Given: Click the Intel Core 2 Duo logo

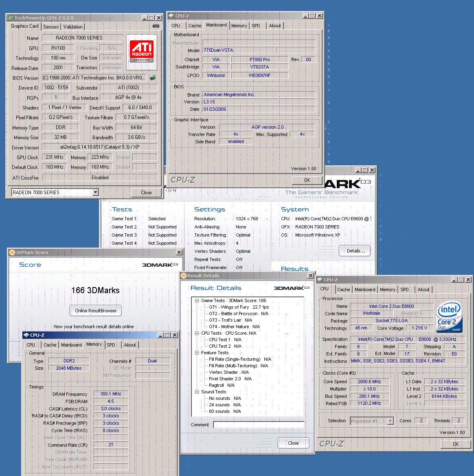Looking at the screenshot, I should point(450,317).
